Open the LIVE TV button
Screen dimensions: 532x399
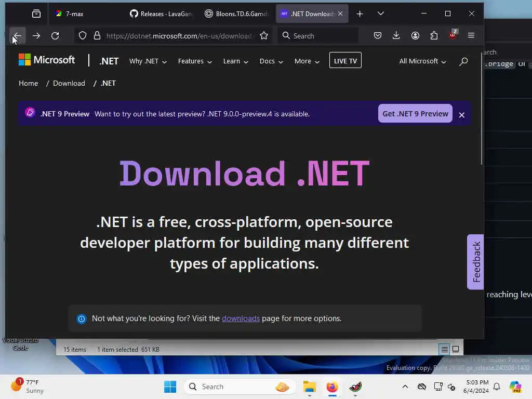pyautogui.click(x=345, y=60)
